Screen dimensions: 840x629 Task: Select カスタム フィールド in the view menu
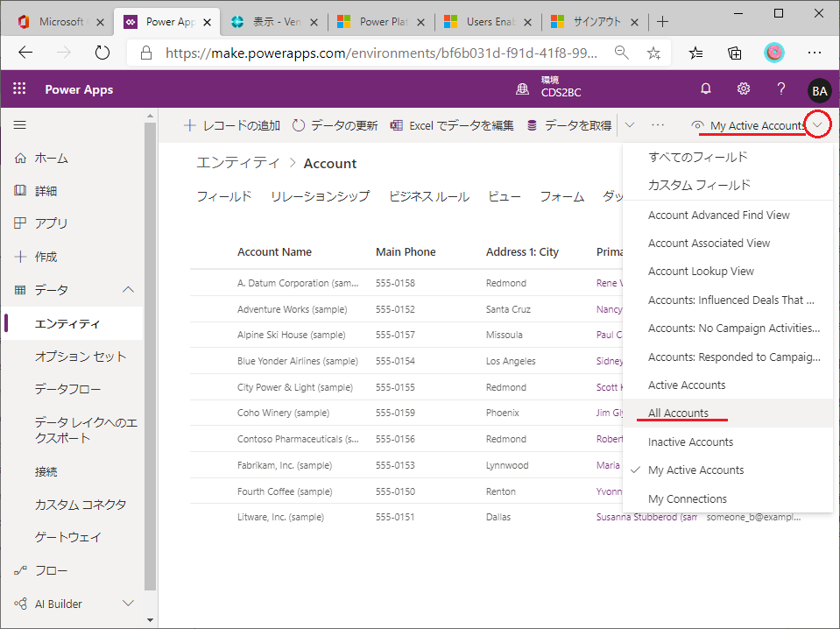click(x=728, y=185)
